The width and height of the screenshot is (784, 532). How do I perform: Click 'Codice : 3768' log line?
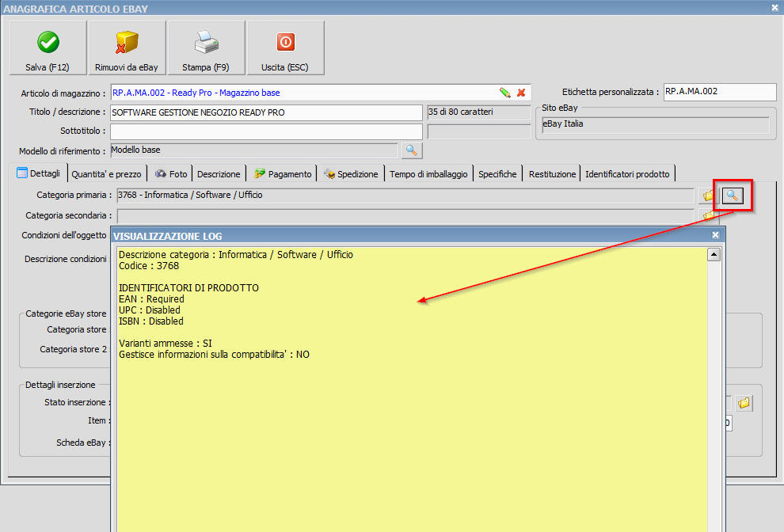coord(149,265)
